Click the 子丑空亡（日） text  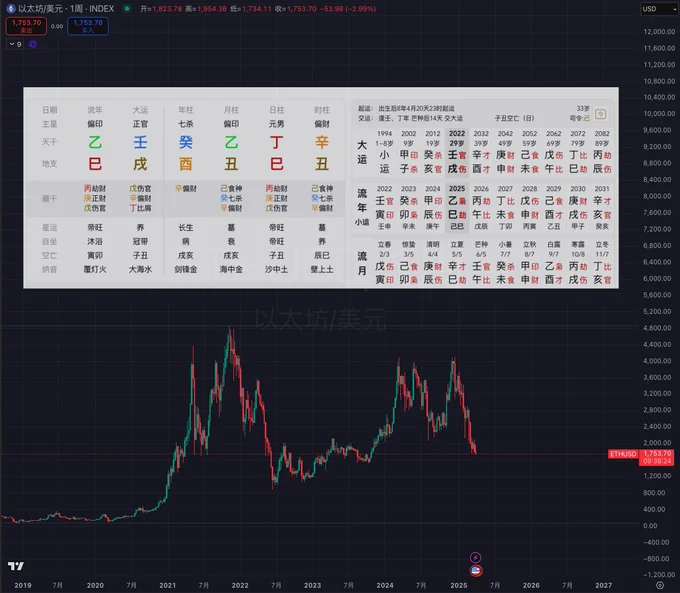coord(514,118)
